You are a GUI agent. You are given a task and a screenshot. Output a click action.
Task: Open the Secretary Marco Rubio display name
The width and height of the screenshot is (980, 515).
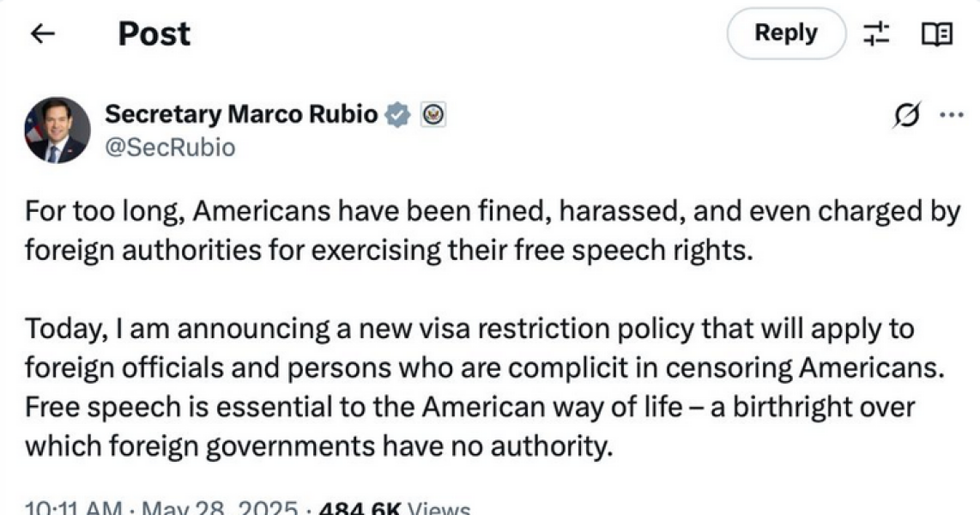click(240, 114)
